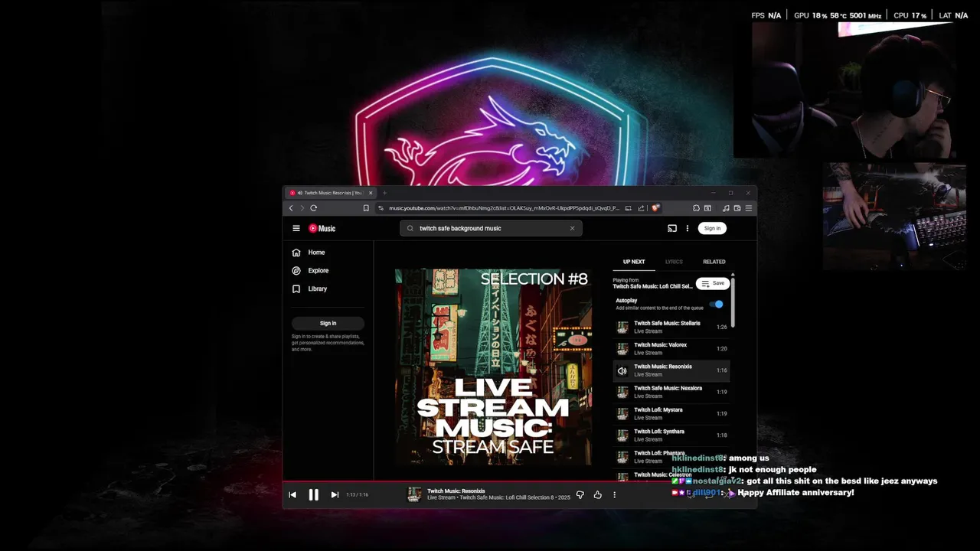
Task: Open the Brave Shields lion icon
Action: (x=655, y=208)
